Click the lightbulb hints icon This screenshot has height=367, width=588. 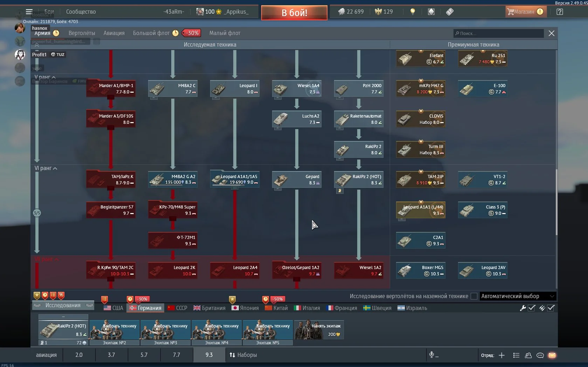pos(413,12)
